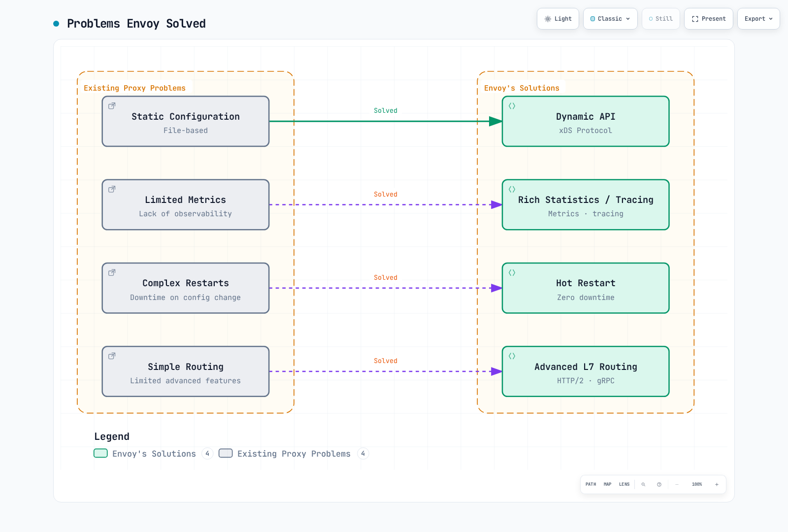The image size is (788, 532).
Task: Open the diagram search magnifier
Action: [x=643, y=484]
